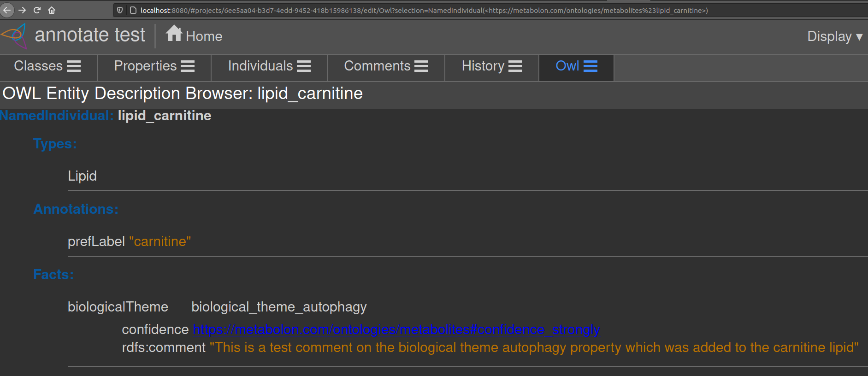Open the confidence_strongly hyperlink
Image resolution: width=868 pixels, height=376 pixels.
point(396,329)
